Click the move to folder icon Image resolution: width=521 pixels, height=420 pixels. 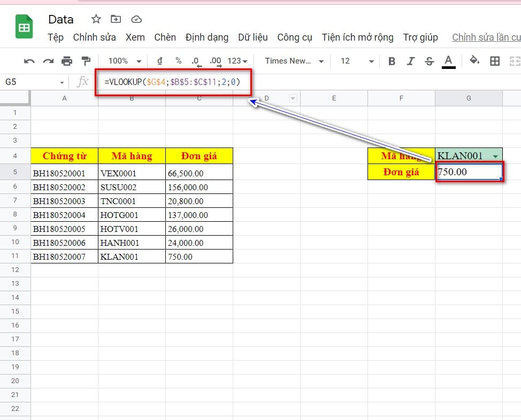click(x=116, y=19)
